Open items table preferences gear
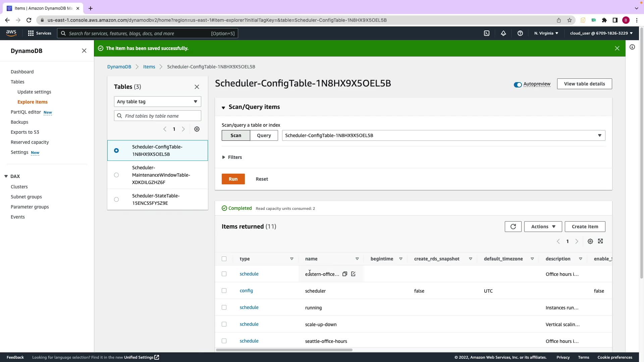This screenshot has height=362, width=644. [x=590, y=241]
